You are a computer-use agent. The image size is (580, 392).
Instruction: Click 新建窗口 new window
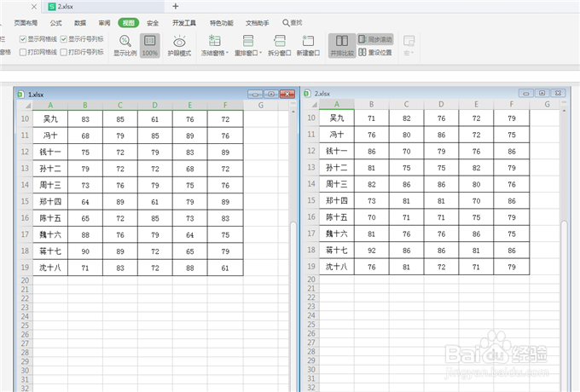pyautogui.click(x=308, y=45)
